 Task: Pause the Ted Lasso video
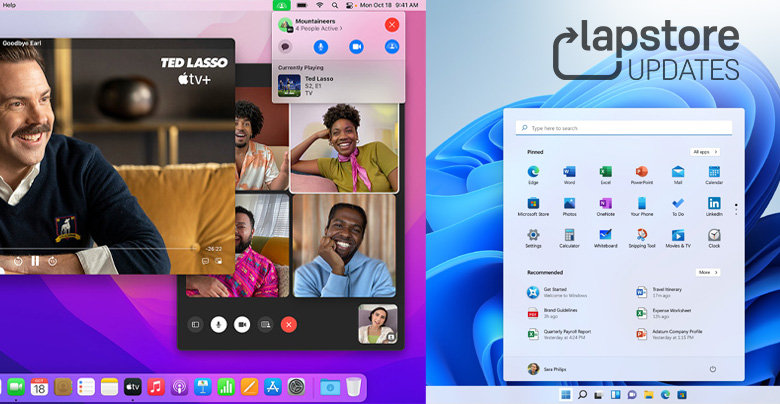tap(35, 261)
